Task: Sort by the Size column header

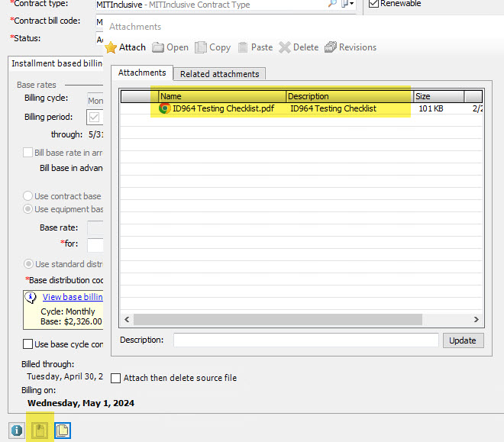Action: [x=439, y=96]
